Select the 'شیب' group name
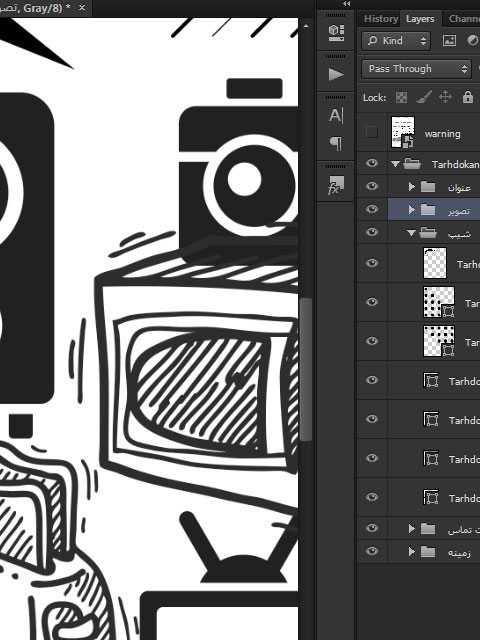Screen dimensions: 480x640 (459, 234)
